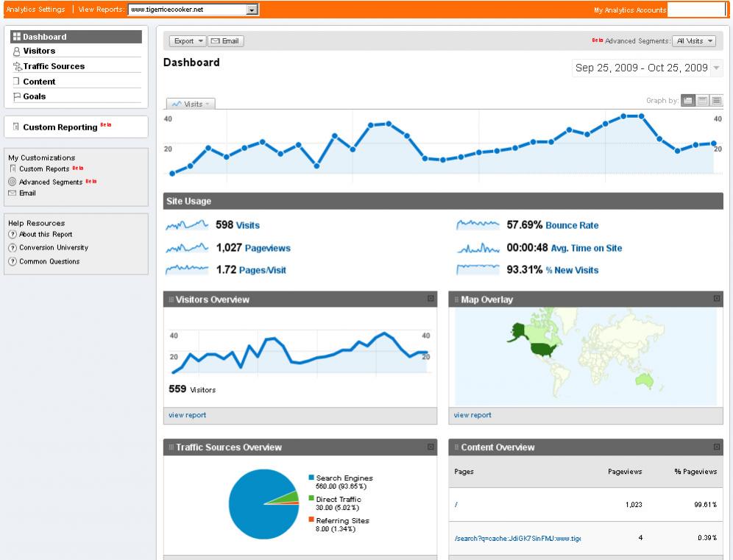
Task: Click the Goals flag icon
Action: point(17,96)
